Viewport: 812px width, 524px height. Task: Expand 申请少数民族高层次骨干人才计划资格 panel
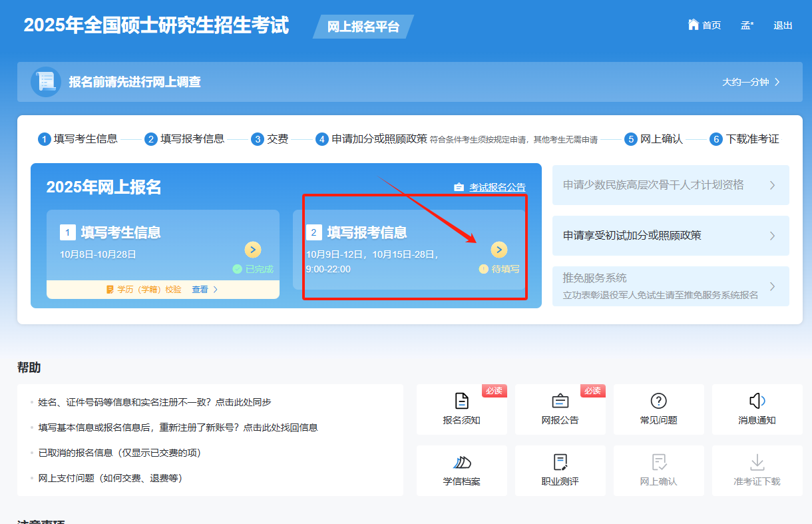(x=670, y=185)
